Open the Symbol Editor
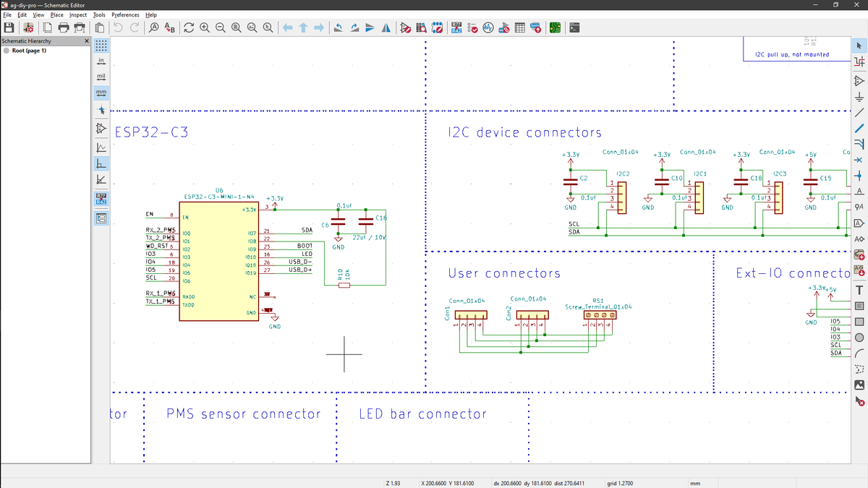The height and width of the screenshot is (488, 868). click(405, 27)
